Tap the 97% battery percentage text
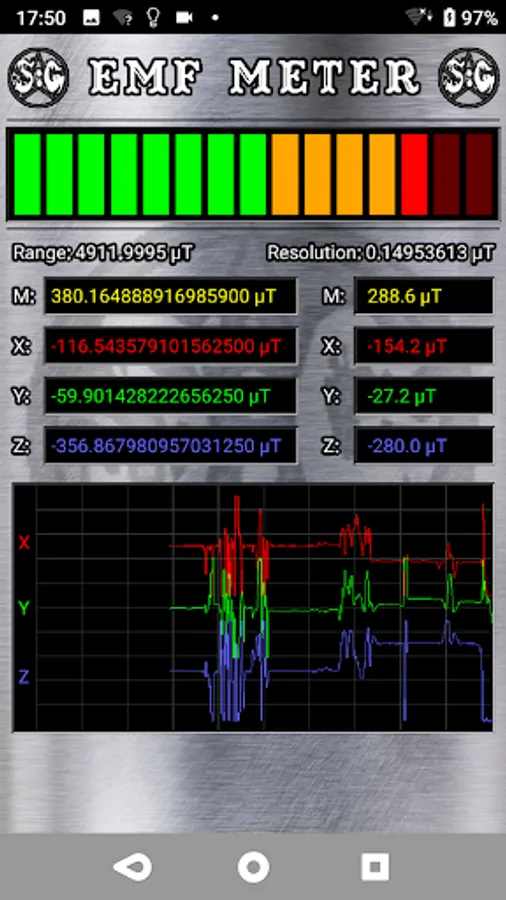Viewport: 506px width, 900px height. (479, 18)
